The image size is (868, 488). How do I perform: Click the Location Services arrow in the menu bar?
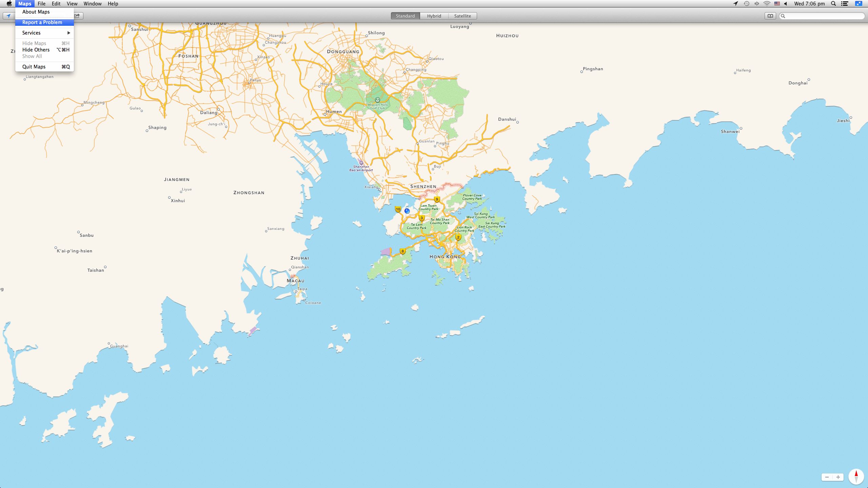(735, 4)
